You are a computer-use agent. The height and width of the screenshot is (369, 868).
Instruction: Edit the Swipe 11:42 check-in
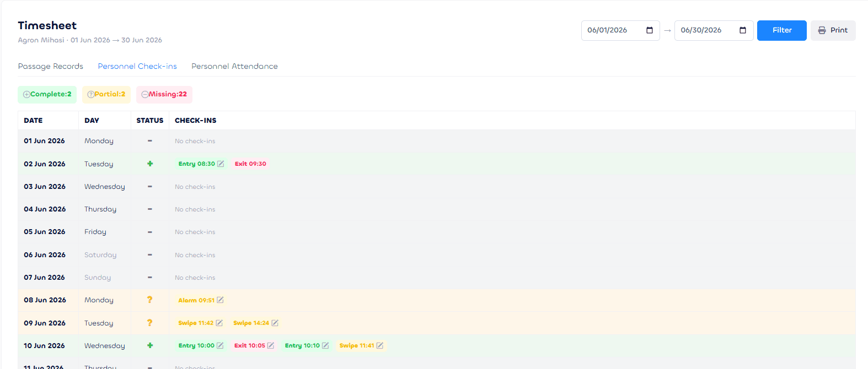coord(219,323)
